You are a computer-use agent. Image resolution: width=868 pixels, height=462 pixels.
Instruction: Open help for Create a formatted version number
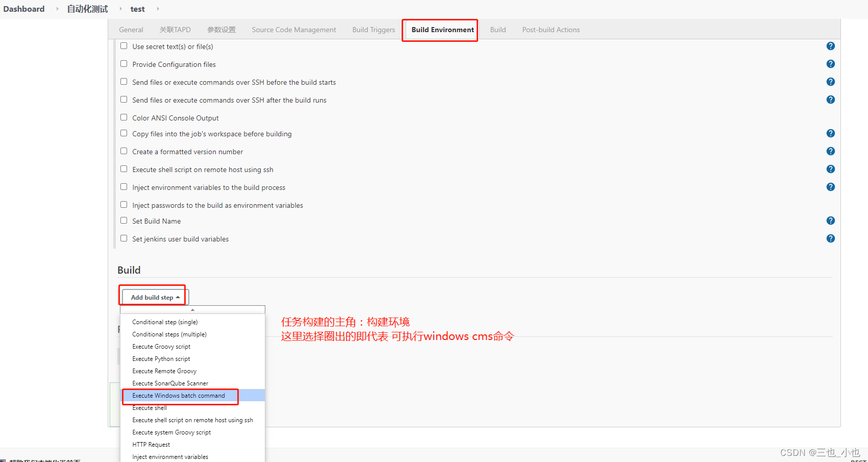[x=831, y=151]
